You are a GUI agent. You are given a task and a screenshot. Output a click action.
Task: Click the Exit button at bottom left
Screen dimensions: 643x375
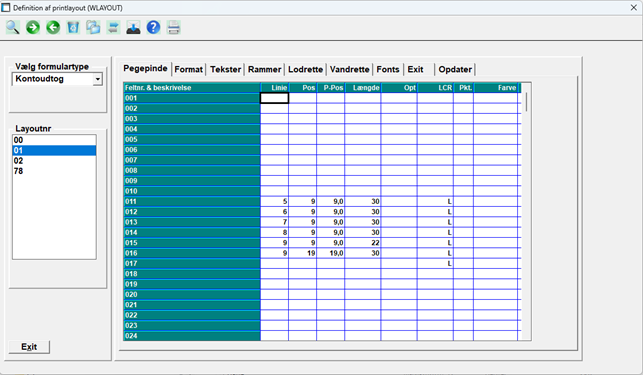pyautogui.click(x=29, y=347)
